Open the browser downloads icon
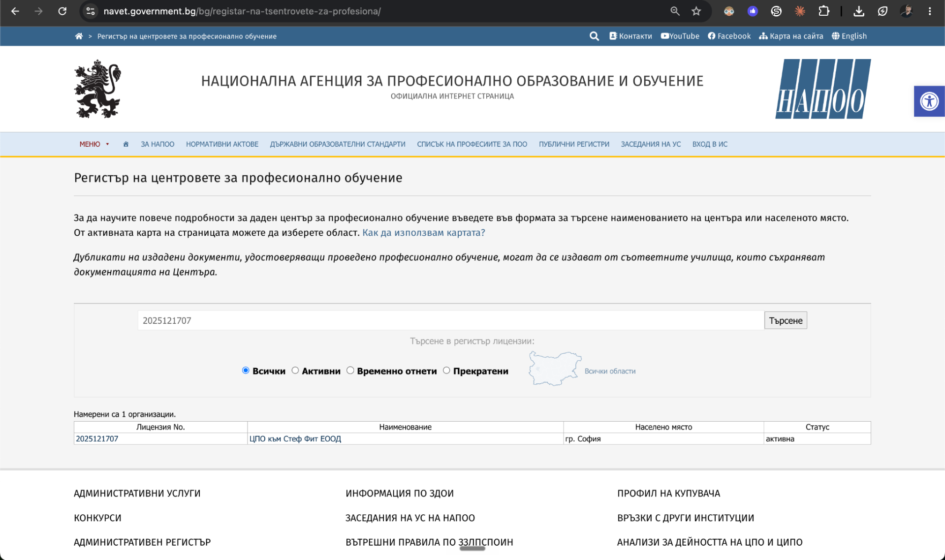 [859, 11]
